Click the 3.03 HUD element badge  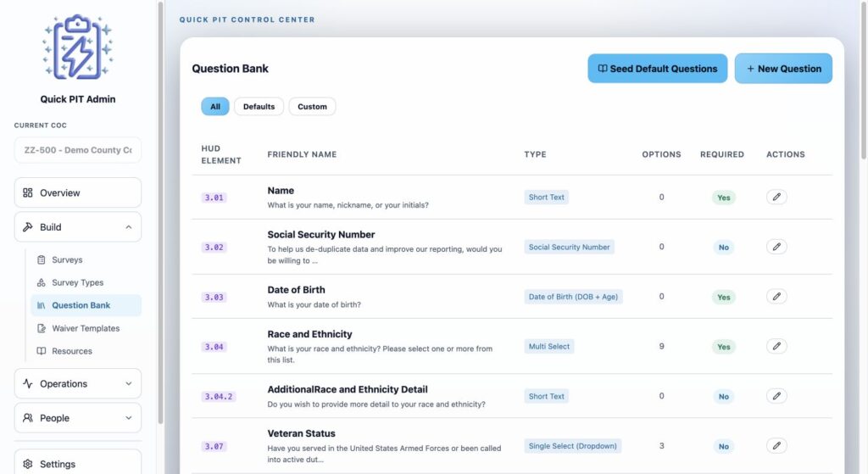pyautogui.click(x=214, y=298)
